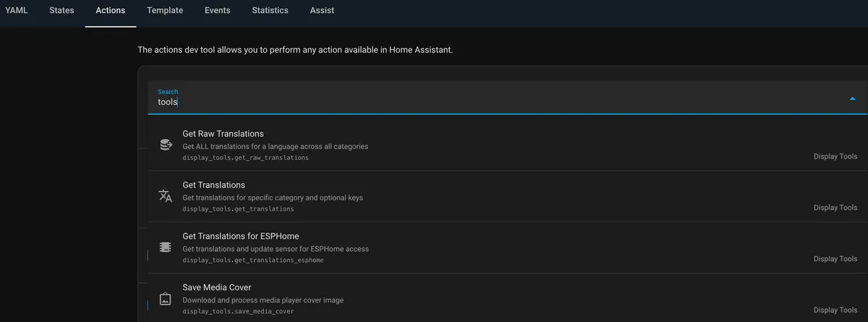Collapse the action dropdown arrow
Viewport: 868px width, 322px height.
point(852,98)
